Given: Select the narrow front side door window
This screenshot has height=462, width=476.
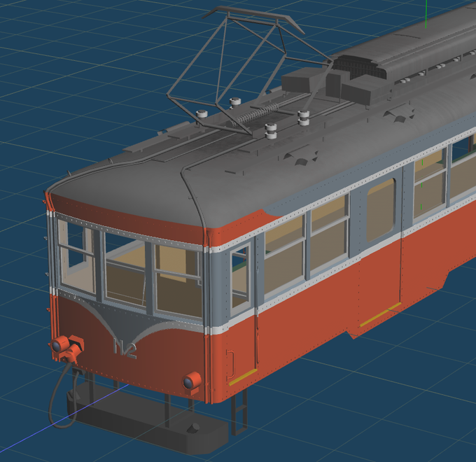Looking at the screenshot, I should 240,280.
